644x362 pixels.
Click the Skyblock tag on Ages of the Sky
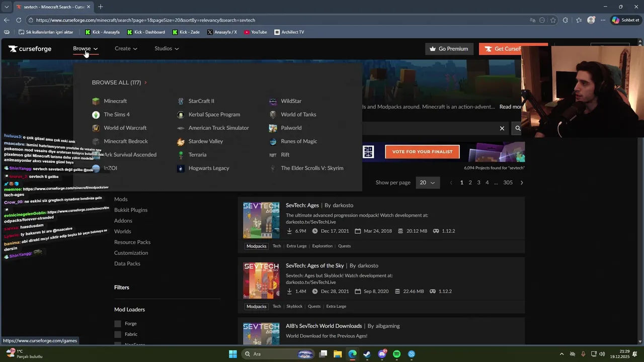pyautogui.click(x=294, y=306)
